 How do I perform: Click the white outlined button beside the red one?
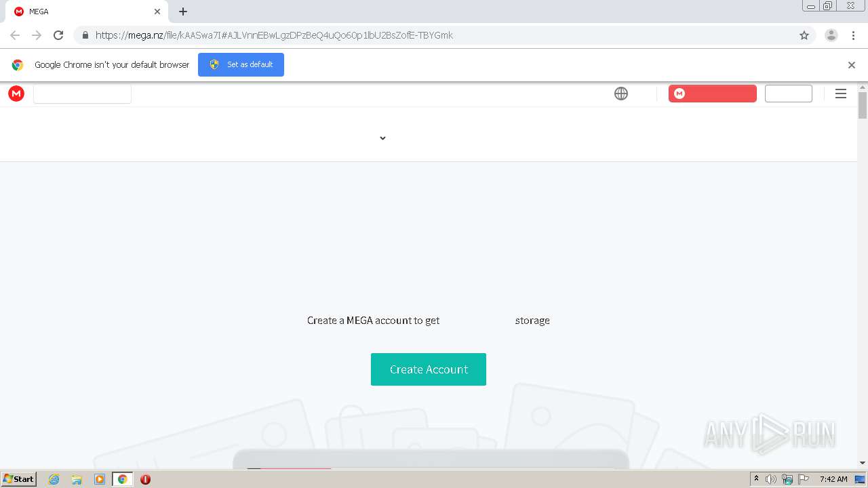coord(789,94)
